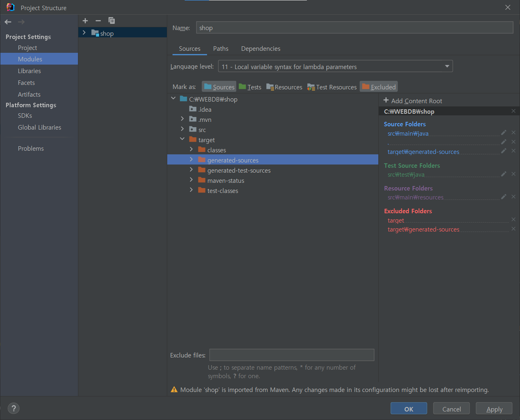Screen dimensions: 520x420
Task: Apply the current module changes
Action: 494,409
